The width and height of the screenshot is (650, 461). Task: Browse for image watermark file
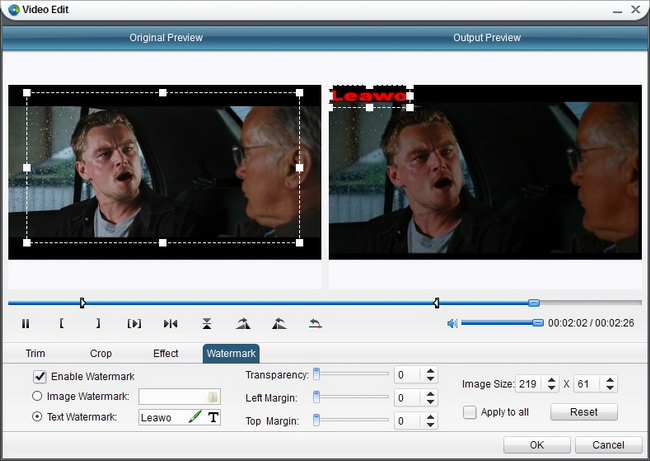tap(212, 397)
